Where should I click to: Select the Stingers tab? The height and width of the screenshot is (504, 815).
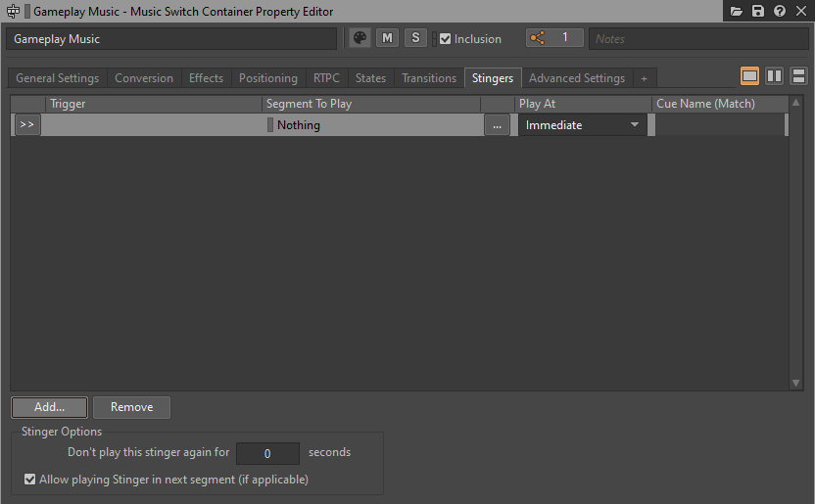click(493, 78)
